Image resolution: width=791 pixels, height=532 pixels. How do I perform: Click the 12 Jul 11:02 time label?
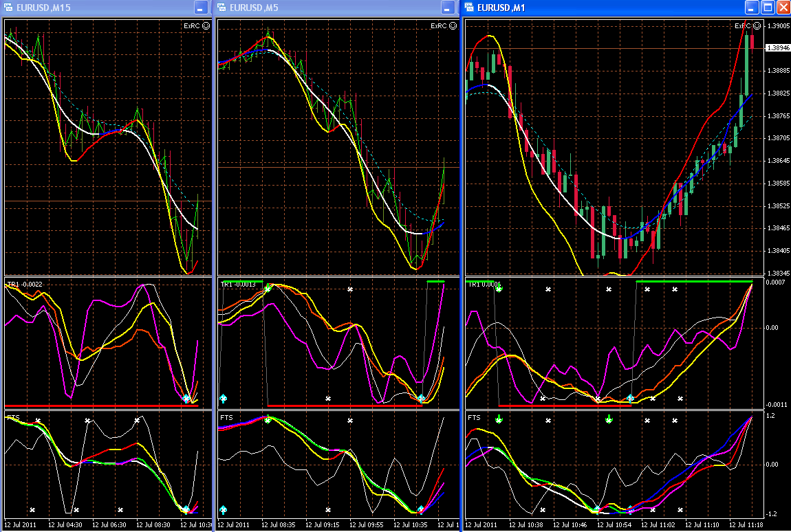click(658, 525)
